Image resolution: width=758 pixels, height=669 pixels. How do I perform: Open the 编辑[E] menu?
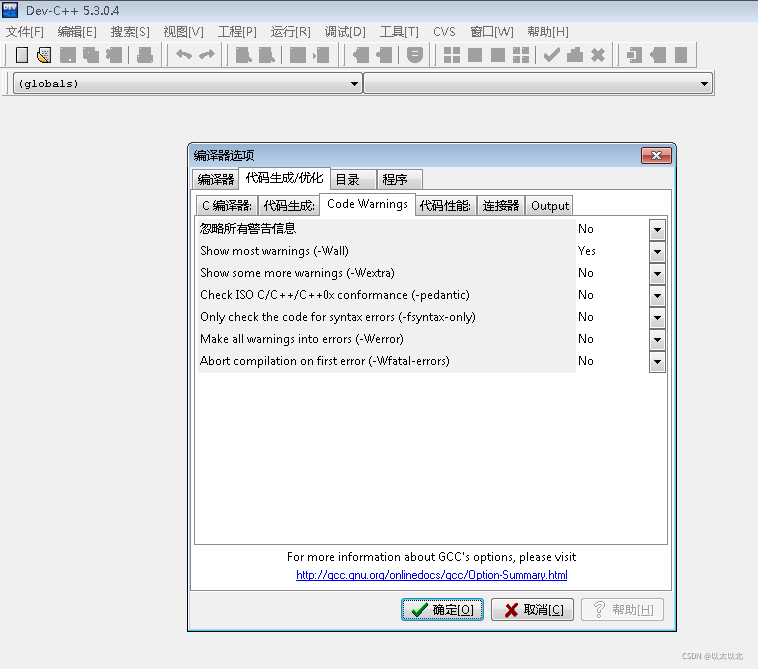point(77,32)
